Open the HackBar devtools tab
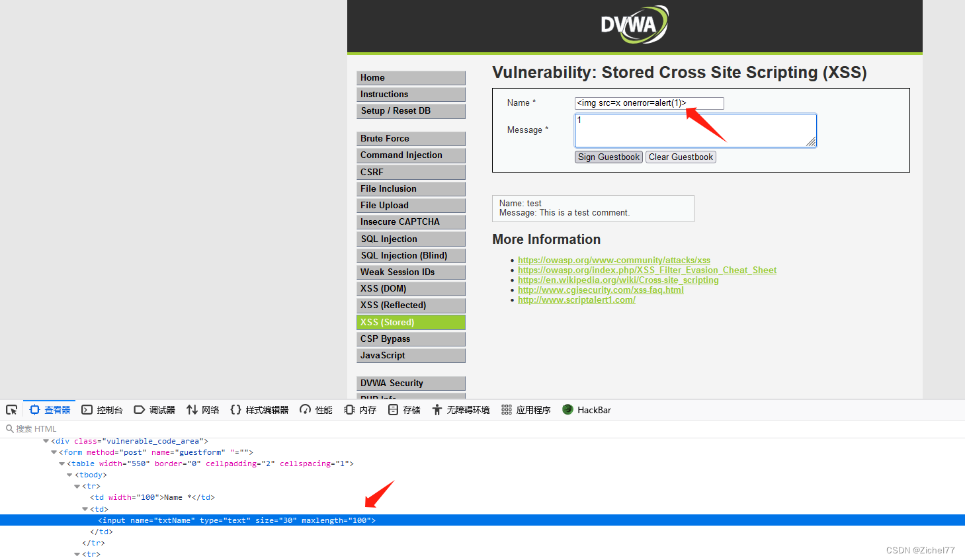Viewport: 965px width, 560px height. 587,410
